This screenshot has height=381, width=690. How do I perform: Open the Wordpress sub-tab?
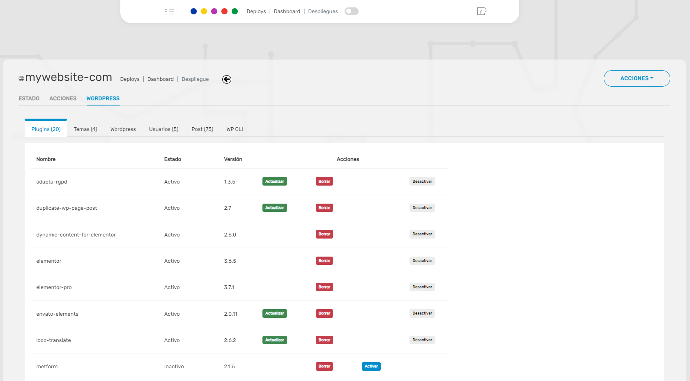pos(123,129)
